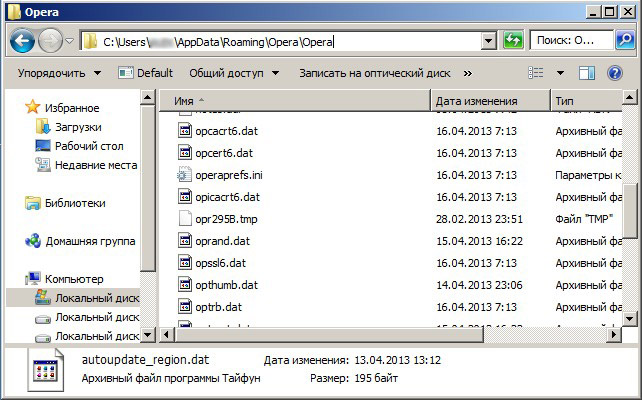Click the file list vertical scrollbar thumb

click(x=629, y=211)
